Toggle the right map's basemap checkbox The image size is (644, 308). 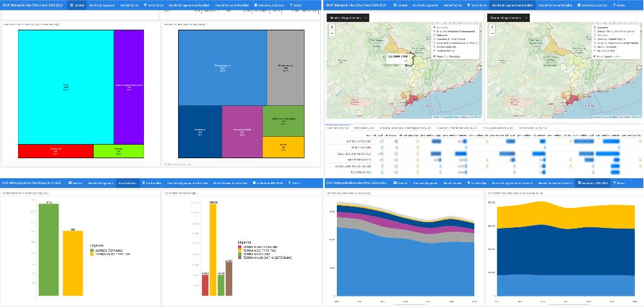(594, 57)
